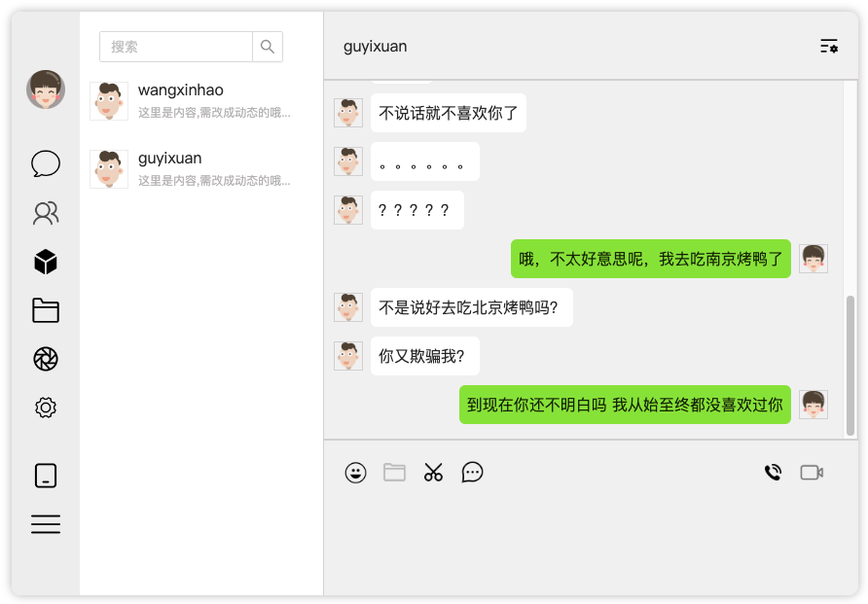The height and width of the screenshot is (604, 868).
Task: Click the message input text area
Action: 591,545
